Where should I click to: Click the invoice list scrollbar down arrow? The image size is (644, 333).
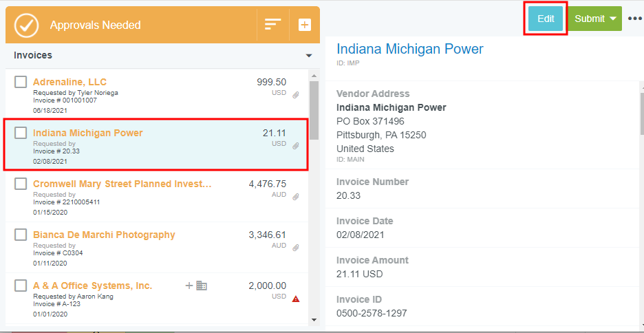[x=314, y=320]
